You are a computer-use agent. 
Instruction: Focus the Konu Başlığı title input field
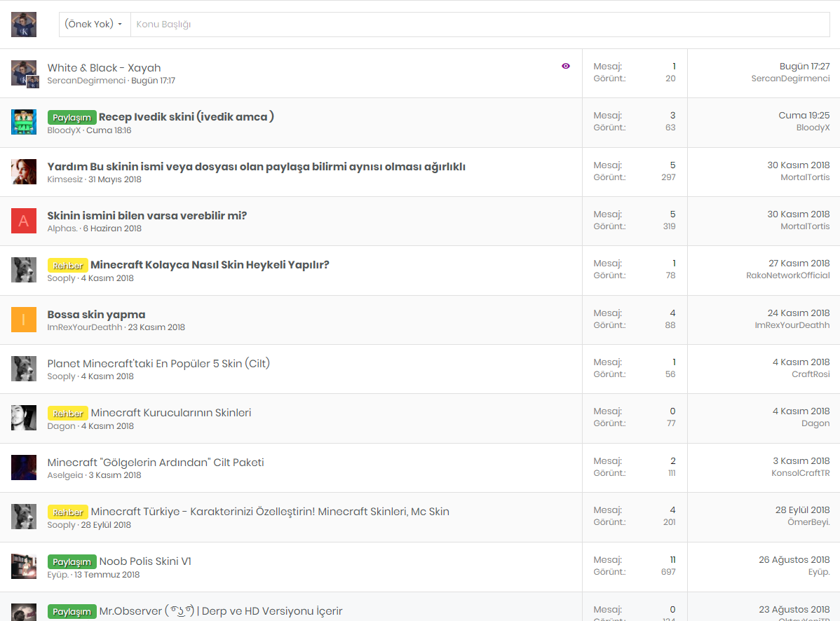click(480, 24)
